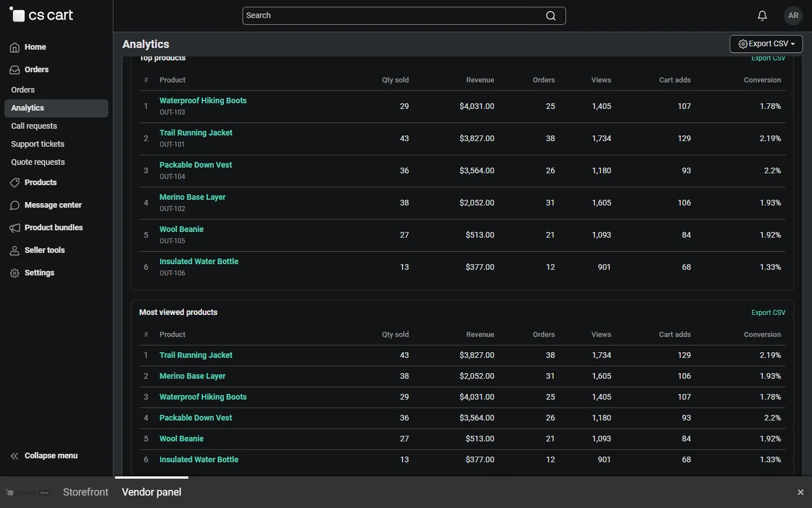Viewport: 812px width, 508px height.
Task: Click the small CS-Cart logo in bottom bar
Action: (x=28, y=493)
